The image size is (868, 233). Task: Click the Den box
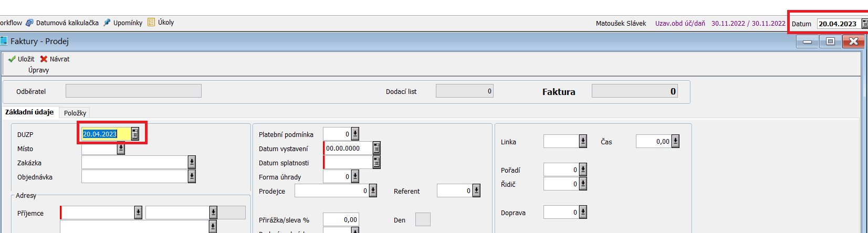[423, 219]
